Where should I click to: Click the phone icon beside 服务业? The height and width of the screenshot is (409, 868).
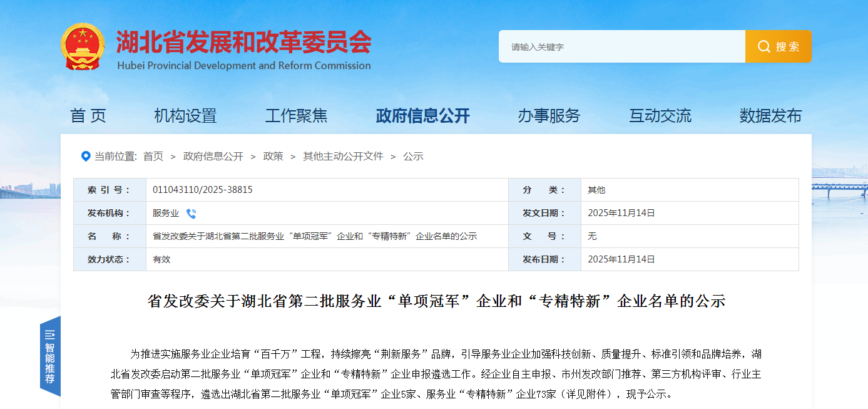pyautogui.click(x=191, y=214)
